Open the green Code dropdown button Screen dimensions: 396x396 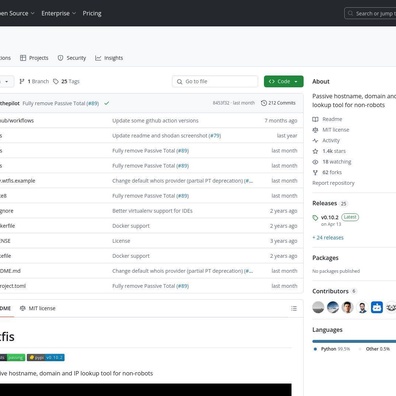284,81
